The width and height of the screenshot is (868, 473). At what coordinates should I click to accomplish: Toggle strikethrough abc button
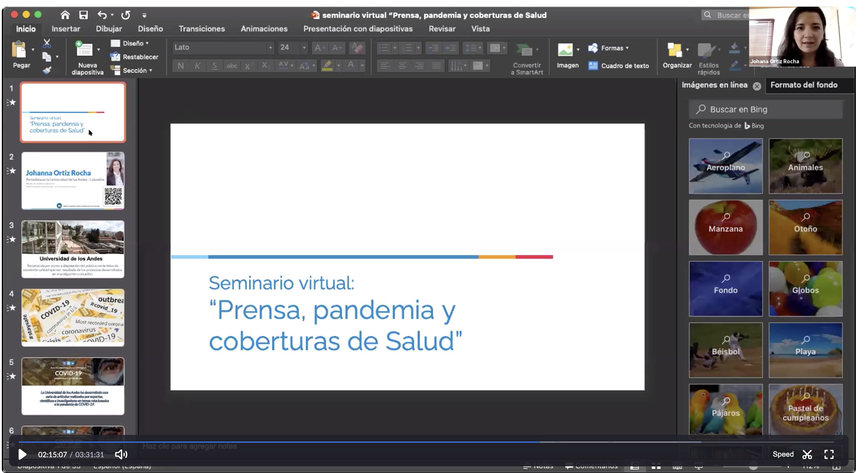[232, 66]
